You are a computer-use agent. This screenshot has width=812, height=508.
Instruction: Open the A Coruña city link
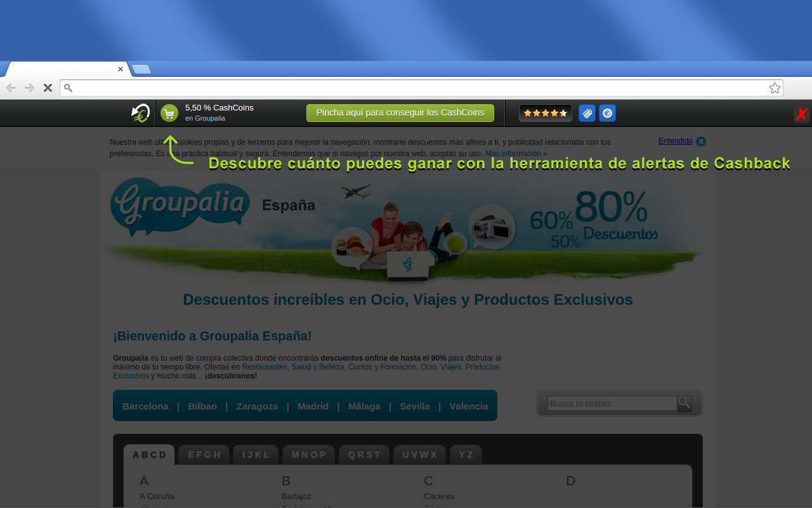[x=157, y=497]
